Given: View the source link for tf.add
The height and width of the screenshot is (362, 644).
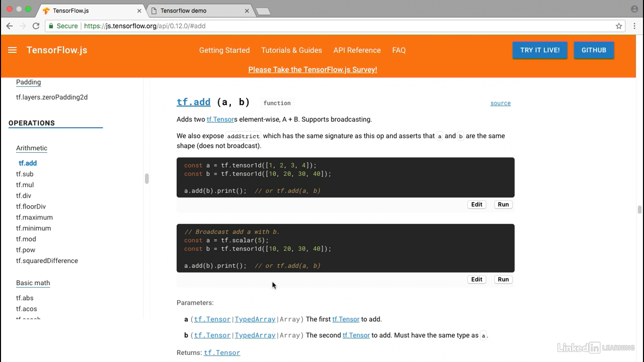Looking at the screenshot, I should click(x=501, y=103).
